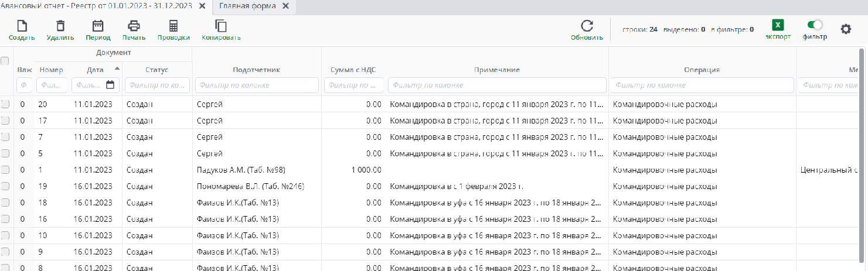Open settings gear icon
Screen dimensions: 868x271
(x=846, y=29)
